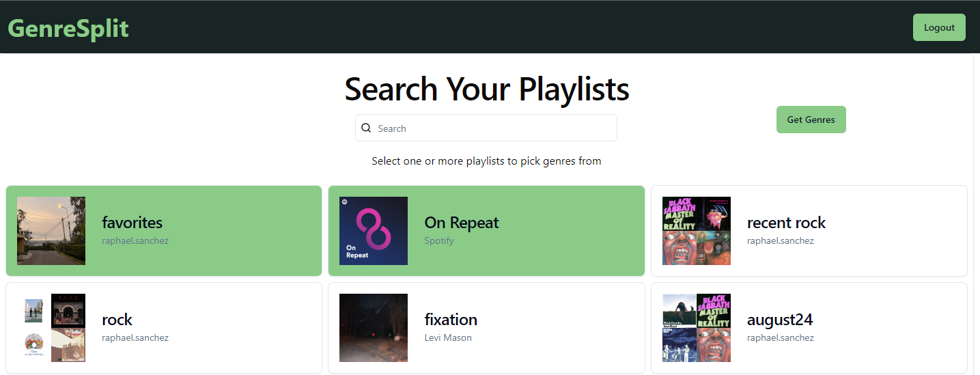Click the rock playlist album collage
The width and height of the screenshot is (980, 375).
(51, 328)
